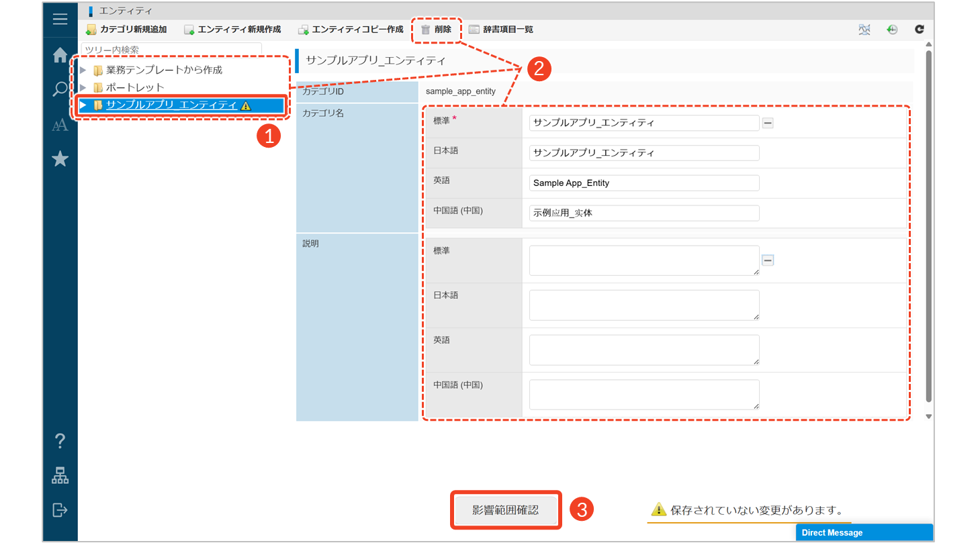Open the sidebar search magnifier icon

pyautogui.click(x=60, y=89)
